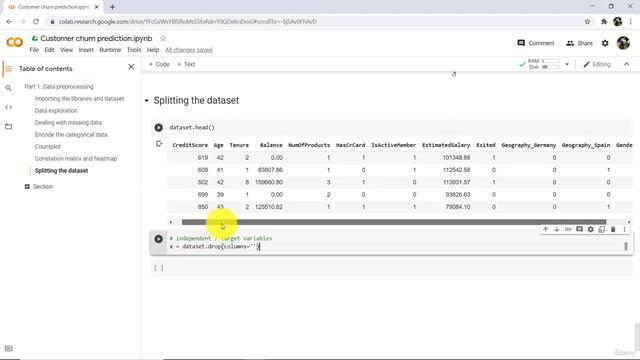The width and height of the screenshot is (640, 360).
Task: Open notebook settings gear
Action: [605, 43]
